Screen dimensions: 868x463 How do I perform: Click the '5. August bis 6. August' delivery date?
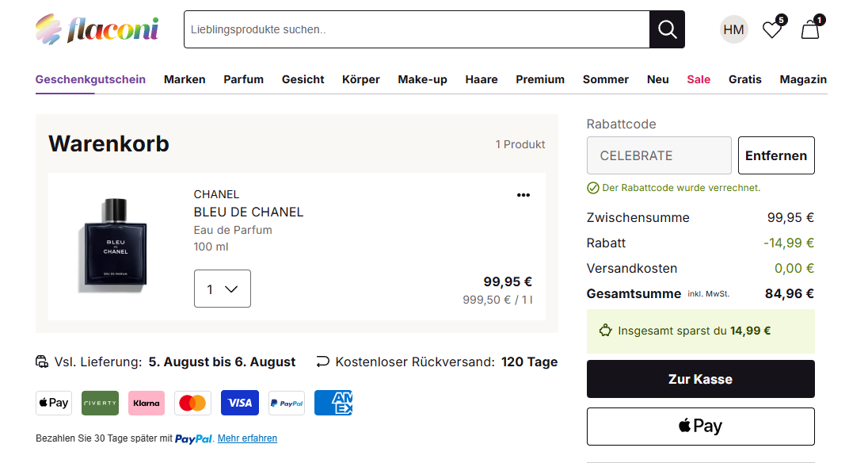pyautogui.click(x=222, y=362)
